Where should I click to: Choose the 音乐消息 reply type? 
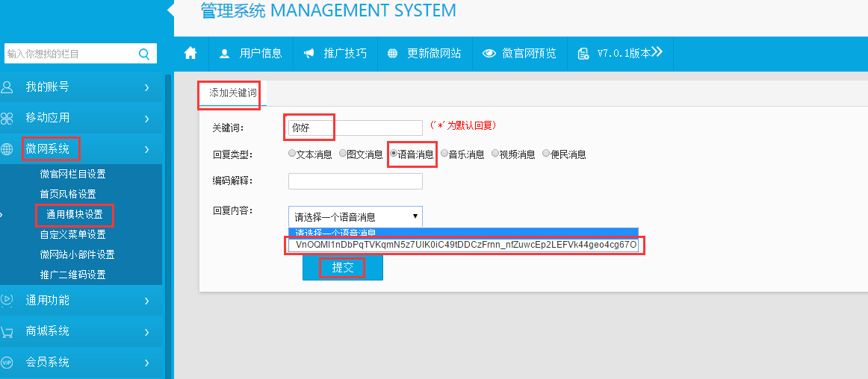(444, 154)
